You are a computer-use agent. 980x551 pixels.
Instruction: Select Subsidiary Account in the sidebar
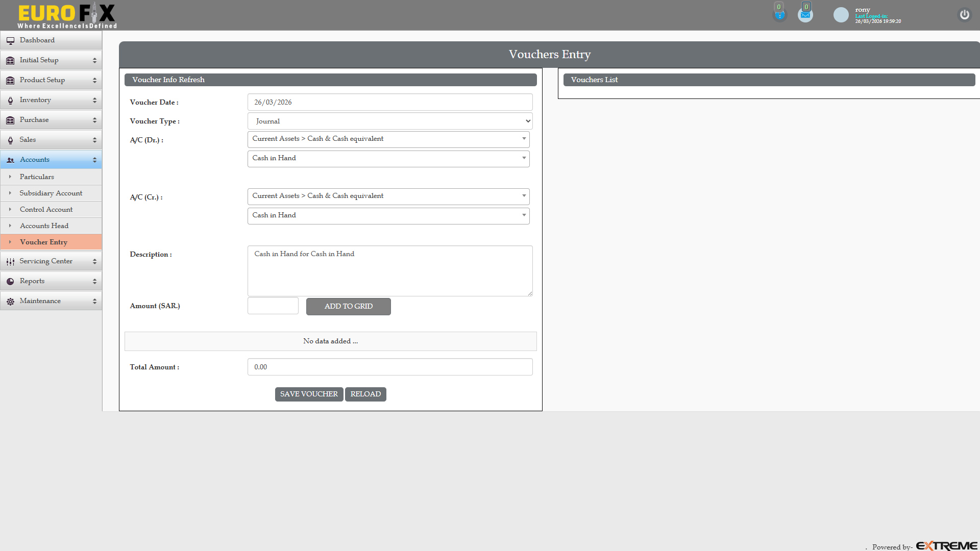pos(51,193)
